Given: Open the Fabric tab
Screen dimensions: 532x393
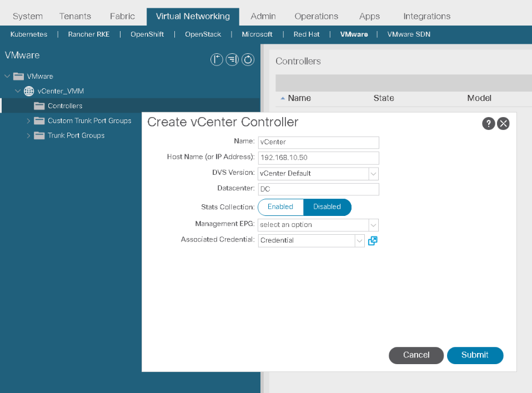Looking at the screenshot, I should point(123,16).
